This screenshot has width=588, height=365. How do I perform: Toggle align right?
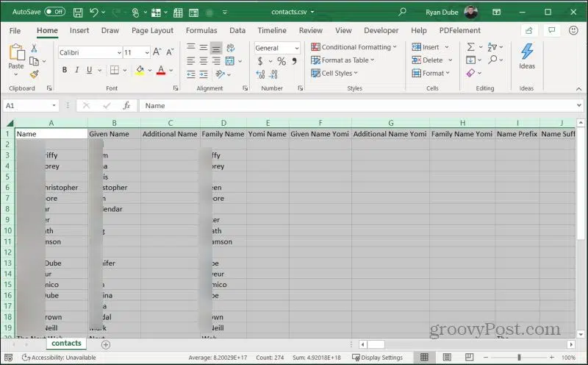click(x=216, y=61)
